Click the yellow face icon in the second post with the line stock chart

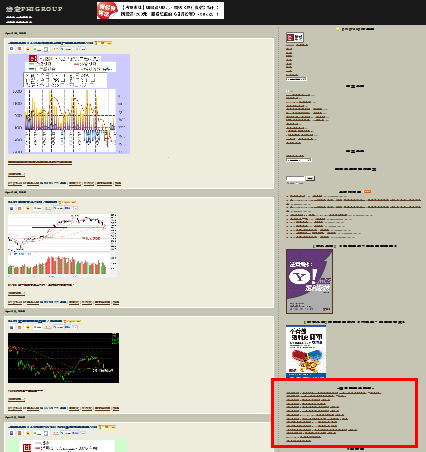(28, 208)
